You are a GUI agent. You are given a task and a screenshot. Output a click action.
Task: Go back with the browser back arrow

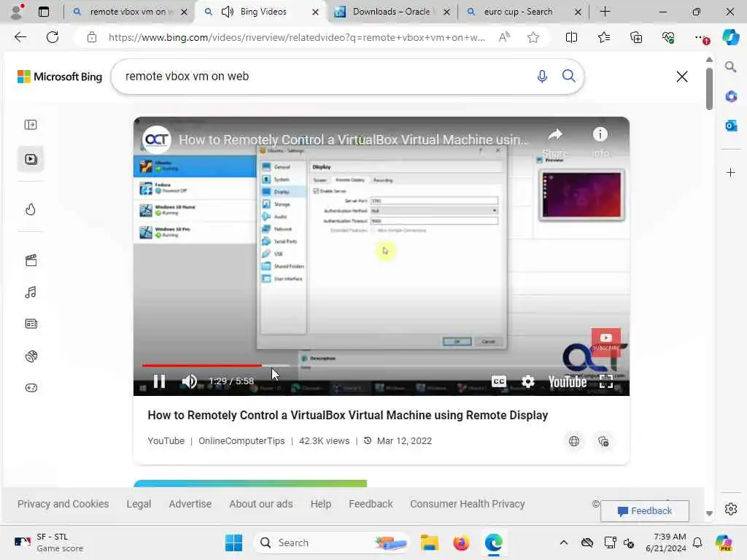(x=20, y=37)
